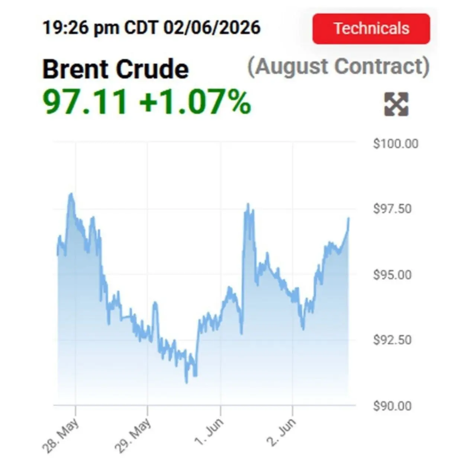Click the $100.00 axis label
Image resolution: width=476 pixels, height=467 pixels.
pyautogui.click(x=396, y=143)
